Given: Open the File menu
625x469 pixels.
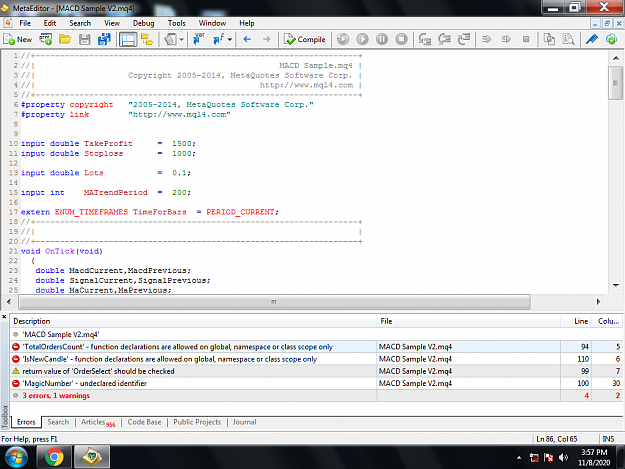Looking at the screenshot, I should point(25,23).
